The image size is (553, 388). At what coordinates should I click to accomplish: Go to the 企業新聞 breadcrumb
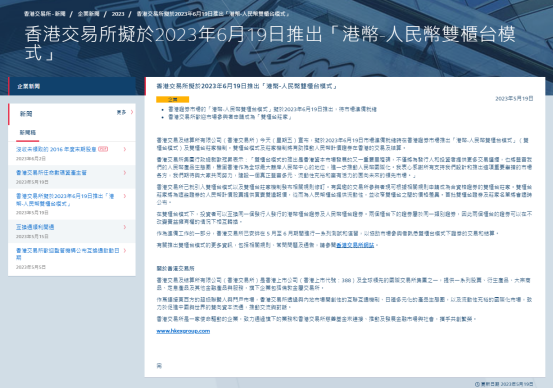click(x=89, y=14)
